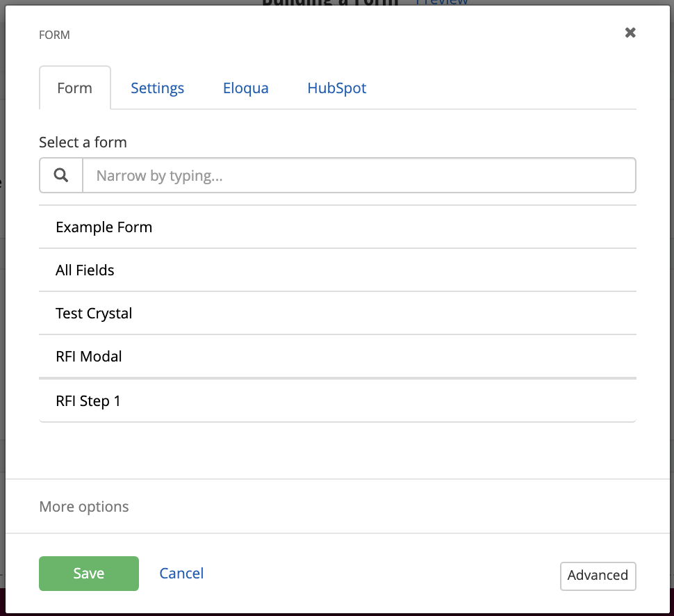Select the All Fields form

pos(85,270)
